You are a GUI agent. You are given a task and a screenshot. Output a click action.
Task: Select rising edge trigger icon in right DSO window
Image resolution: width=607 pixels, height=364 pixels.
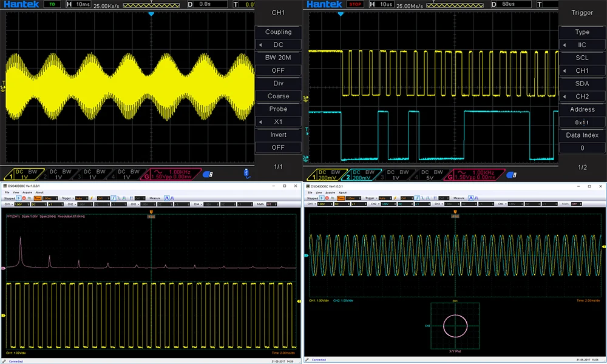pyautogui.click(x=416, y=198)
